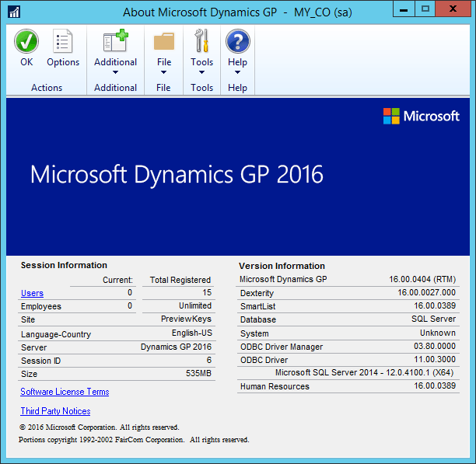Click the Size value 535MB
Screen dimensions: 476x464
click(x=198, y=373)
